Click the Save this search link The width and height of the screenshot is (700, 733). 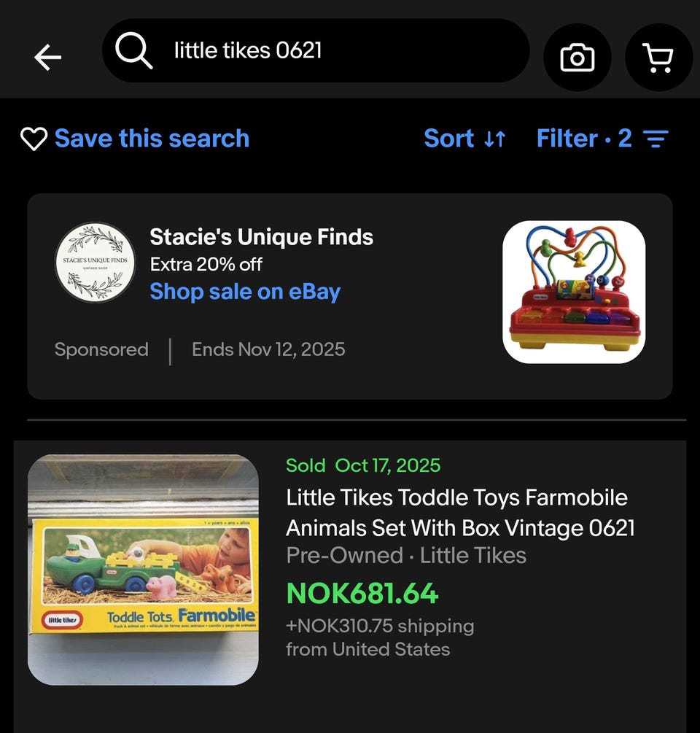pyautogui.click(x=152, y=139)
